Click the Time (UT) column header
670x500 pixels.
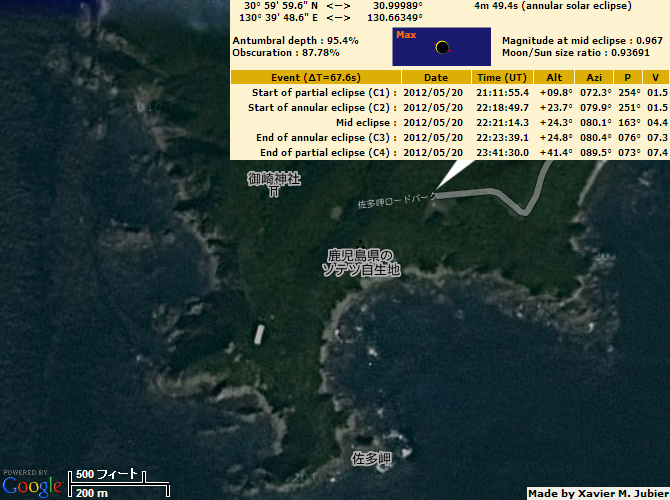(x=502, y=77)
